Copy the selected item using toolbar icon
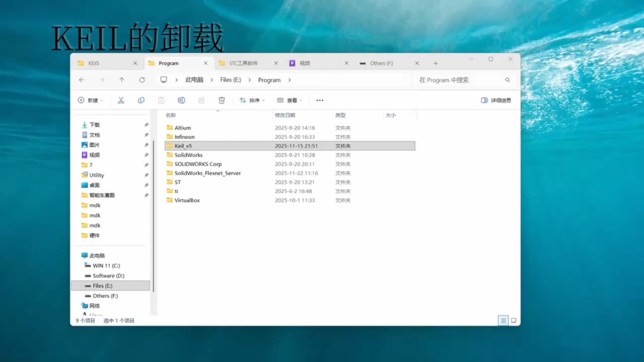This screenshot has width=644, height=362. 141,101
